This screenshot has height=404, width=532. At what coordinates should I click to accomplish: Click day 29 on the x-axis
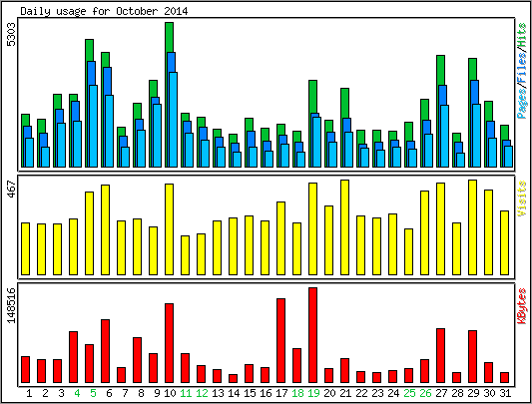pyautogui.click(x=473, y=393)
